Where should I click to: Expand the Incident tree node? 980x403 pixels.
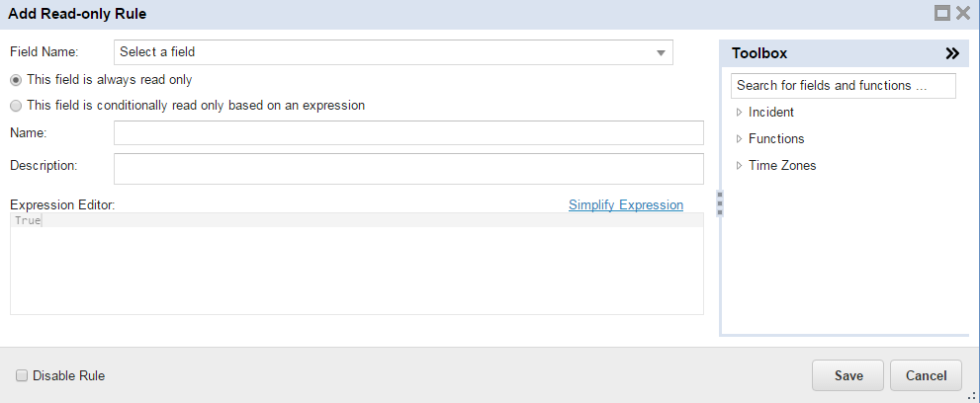(740, 113)
